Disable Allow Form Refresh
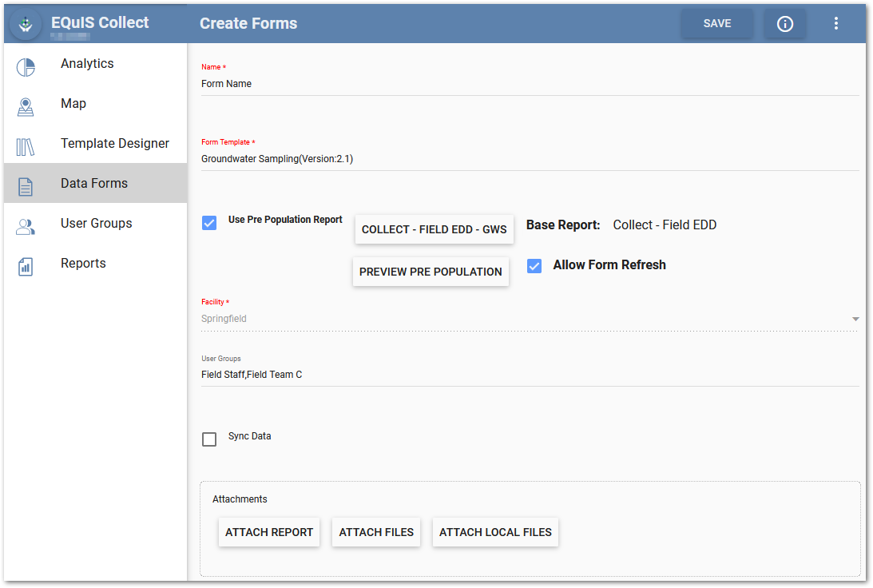The image size is (873, 588). pos(534,265)
